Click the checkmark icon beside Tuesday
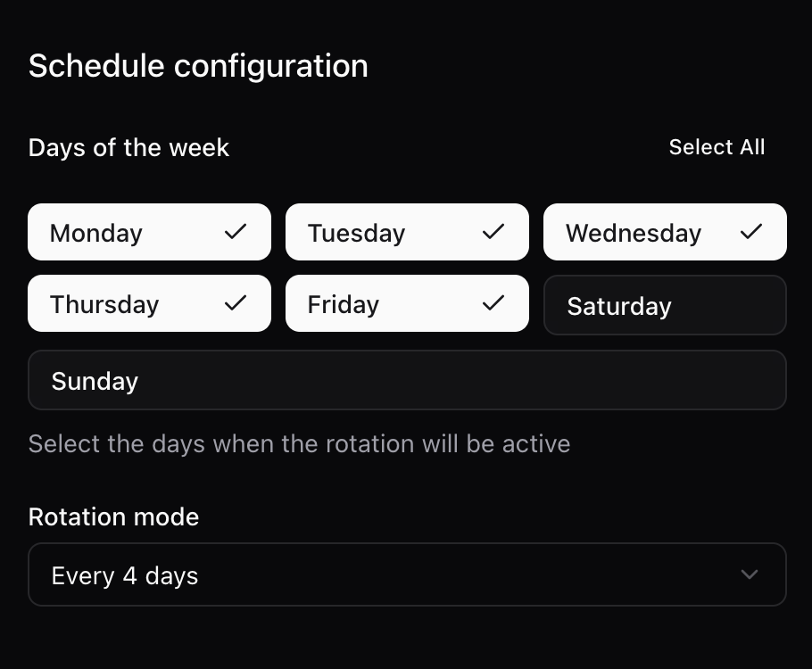The image size is (812, 669). coord(493,231)
